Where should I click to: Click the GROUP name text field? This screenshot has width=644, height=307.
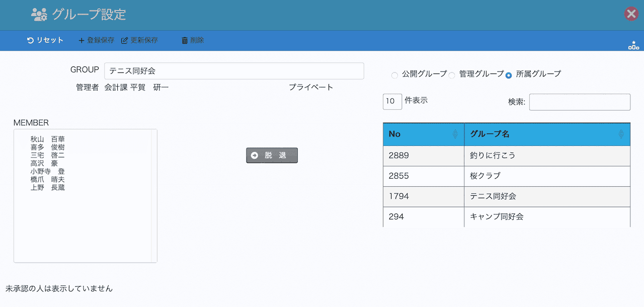click(234, 71)
